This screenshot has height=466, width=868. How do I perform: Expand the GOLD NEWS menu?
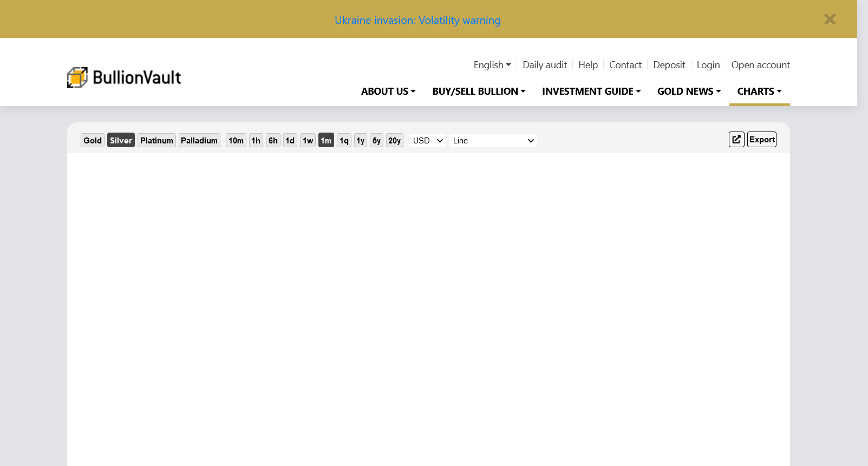[689, 91]
